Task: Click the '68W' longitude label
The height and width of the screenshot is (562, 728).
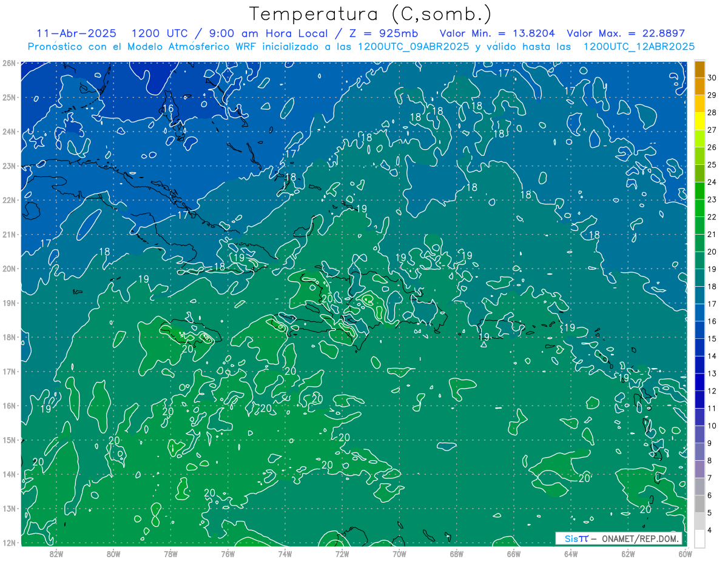Action: point(457,554)
